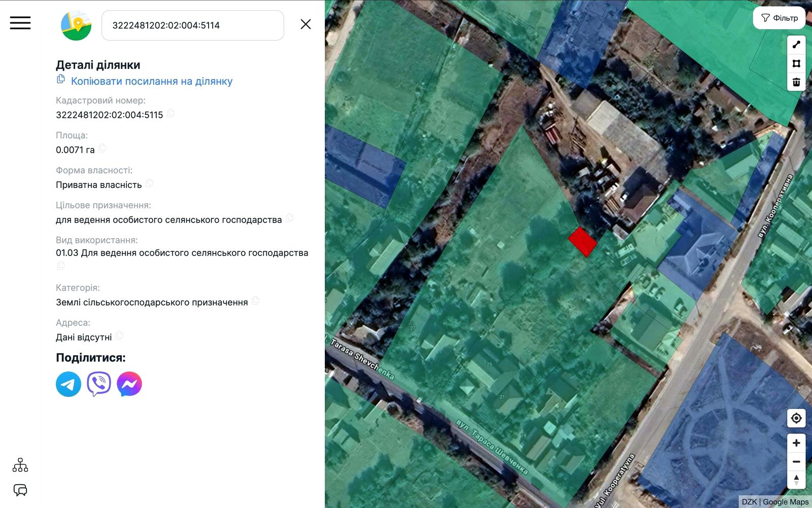This screenshot has height=508, width=812.
Task: Zoom out on the map
Action: [796, 462]
